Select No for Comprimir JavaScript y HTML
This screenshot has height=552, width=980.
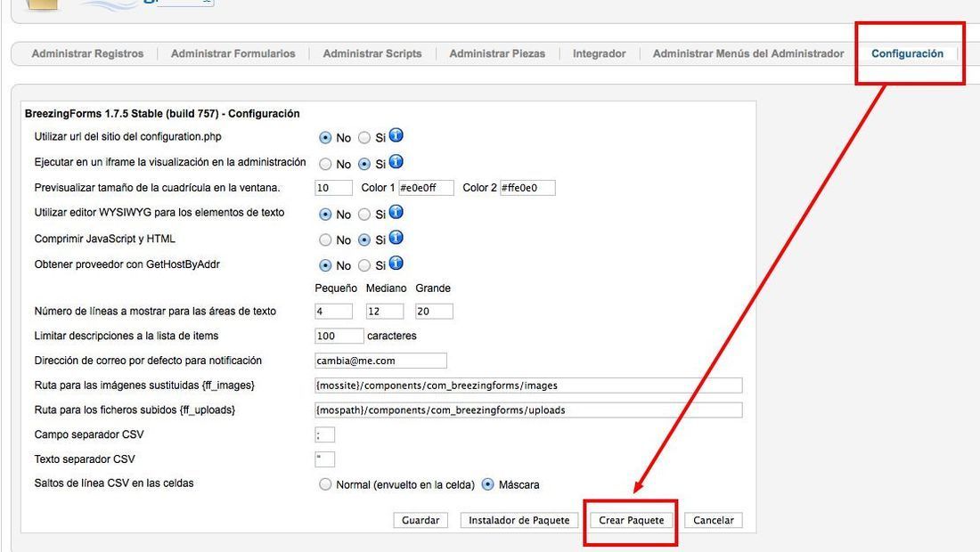tap(325, 239)
